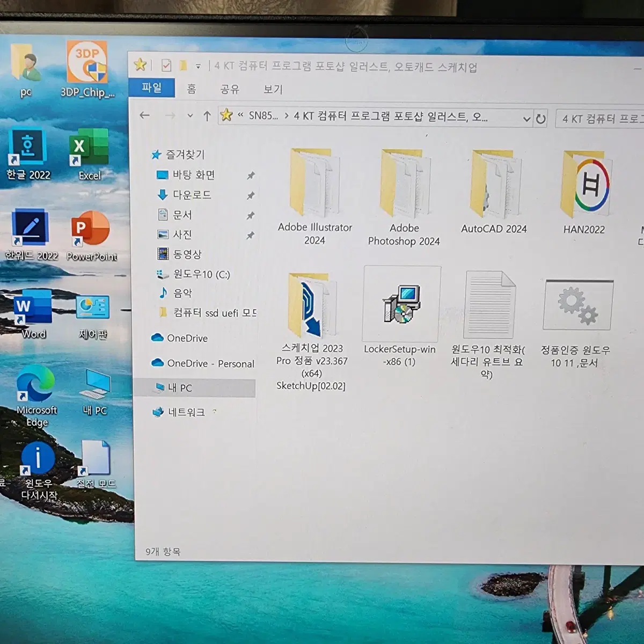The image size is (644, 644).
Task: Open the address bar history dropdown
Action: (x=526, y=119)
